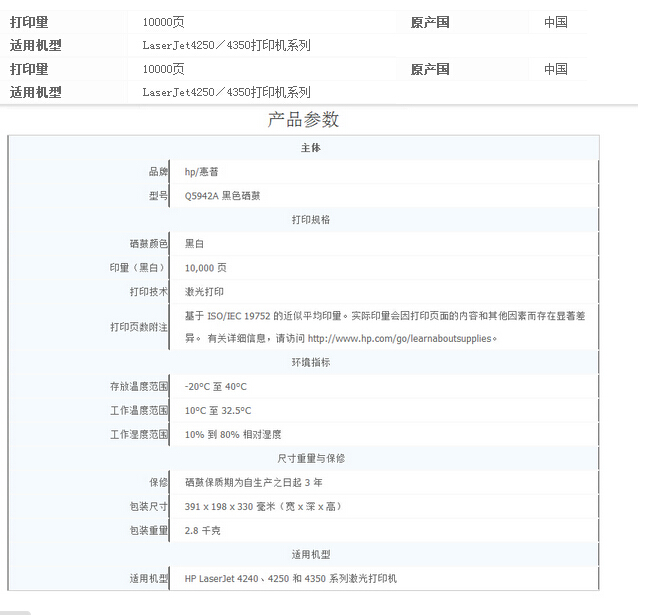The width and height of the screenshot is (657, 615).
Task: Click the 尺寸重量与保修 section header
Action: point(310,458)
